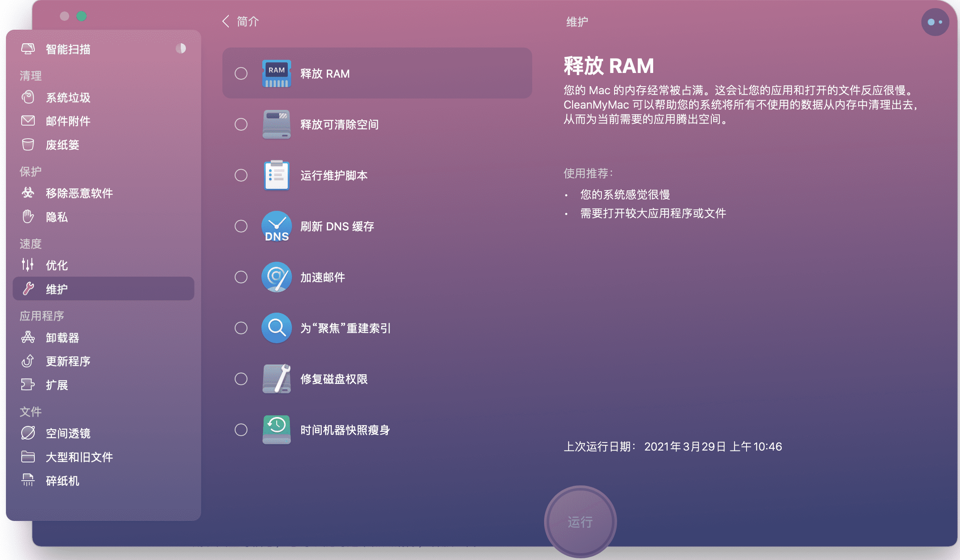The image size is (960, 560).
Task: Open 卸载器 in the sidebar
Action: pos(104,338)
